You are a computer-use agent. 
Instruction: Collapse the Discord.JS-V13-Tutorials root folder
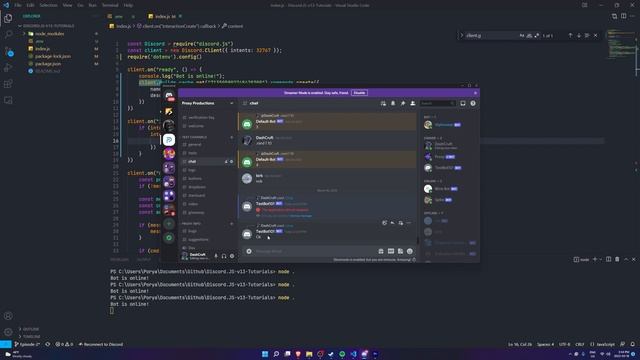coord(48,26)
